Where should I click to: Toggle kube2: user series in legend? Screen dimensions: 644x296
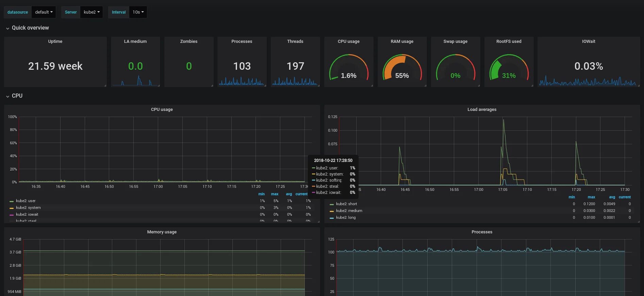click(26, 201)
